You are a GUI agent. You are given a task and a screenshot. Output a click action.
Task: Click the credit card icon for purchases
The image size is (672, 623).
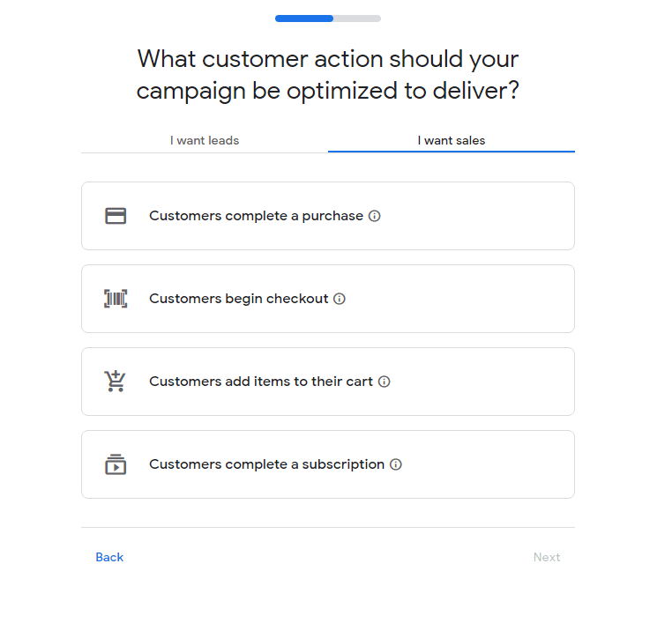pyautogui.click(x=116, y=216)
